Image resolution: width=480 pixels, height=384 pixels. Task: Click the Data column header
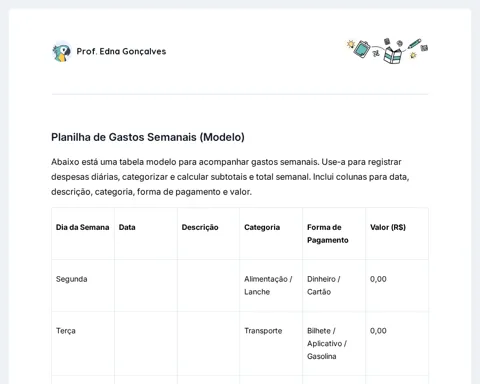coord(127,227)
